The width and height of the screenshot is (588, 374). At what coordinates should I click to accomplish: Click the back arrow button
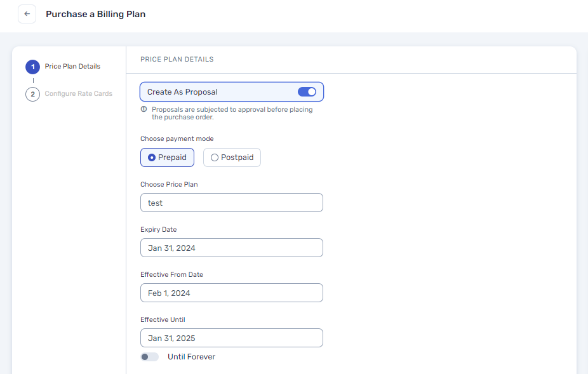coord(27,14)
